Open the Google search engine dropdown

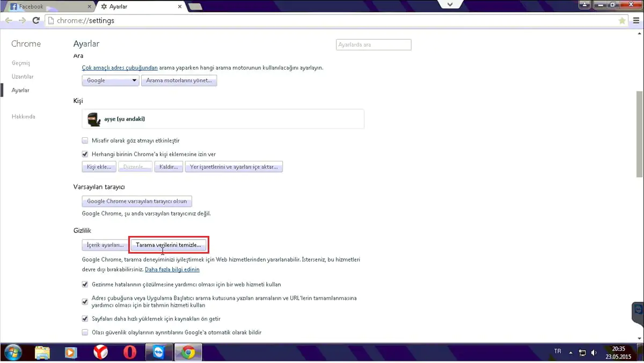(x=110, y=80)
